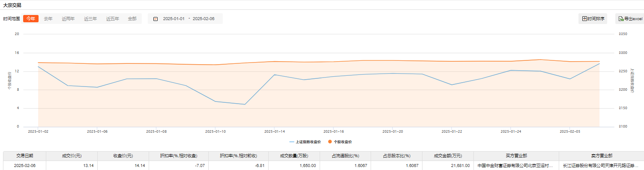Screen dimensions: 644x170
Task: Choose the 全部 time range
Action: click(132, 19)
